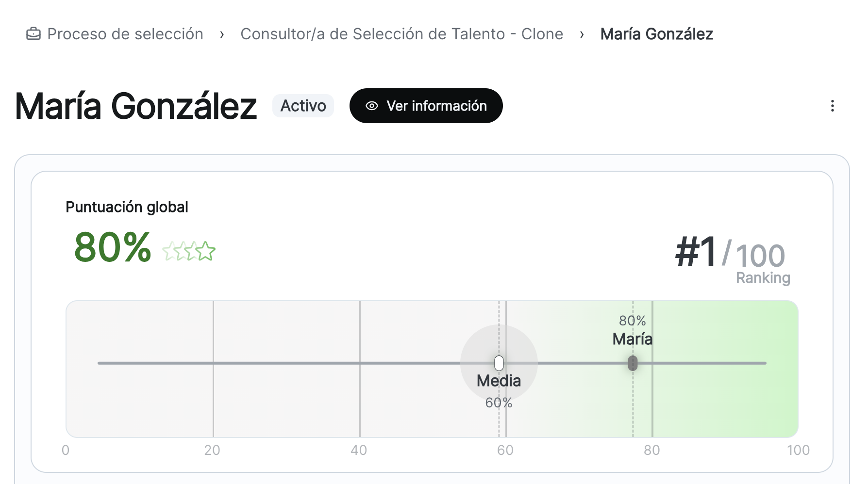Click the Activo status badge
The width and height of the screenshot is (868, 484).
pyautogui.click(x=303, y=106)
